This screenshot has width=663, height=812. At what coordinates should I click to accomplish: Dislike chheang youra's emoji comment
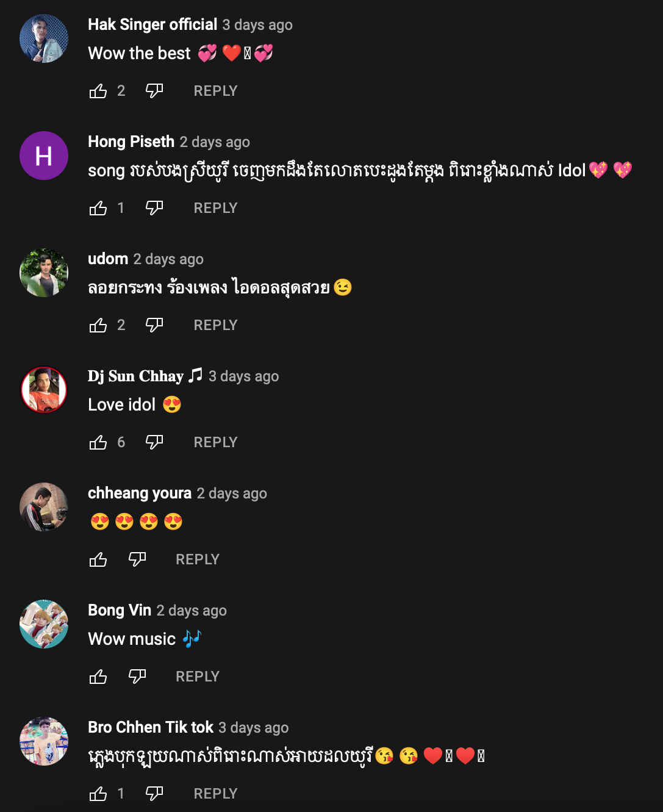pos(137,559)
